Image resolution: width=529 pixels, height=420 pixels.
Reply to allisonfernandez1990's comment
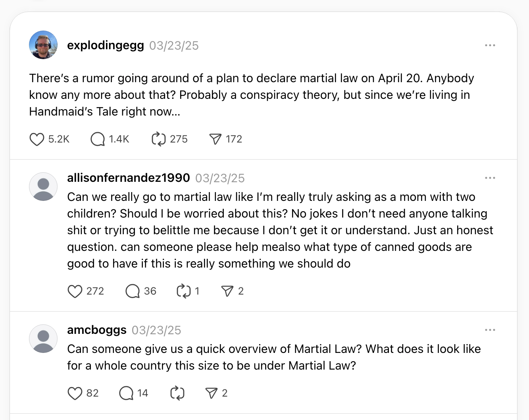[133, 291]
